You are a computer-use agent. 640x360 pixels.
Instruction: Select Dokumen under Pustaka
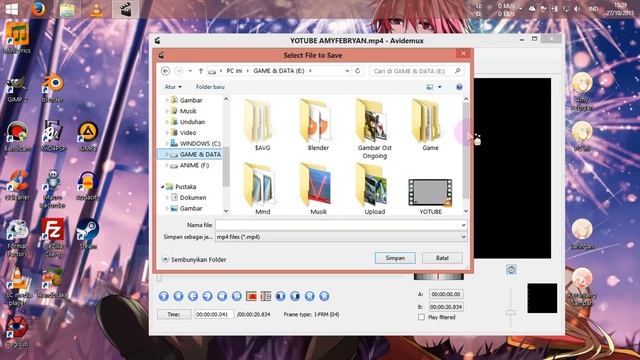[193, 198]
